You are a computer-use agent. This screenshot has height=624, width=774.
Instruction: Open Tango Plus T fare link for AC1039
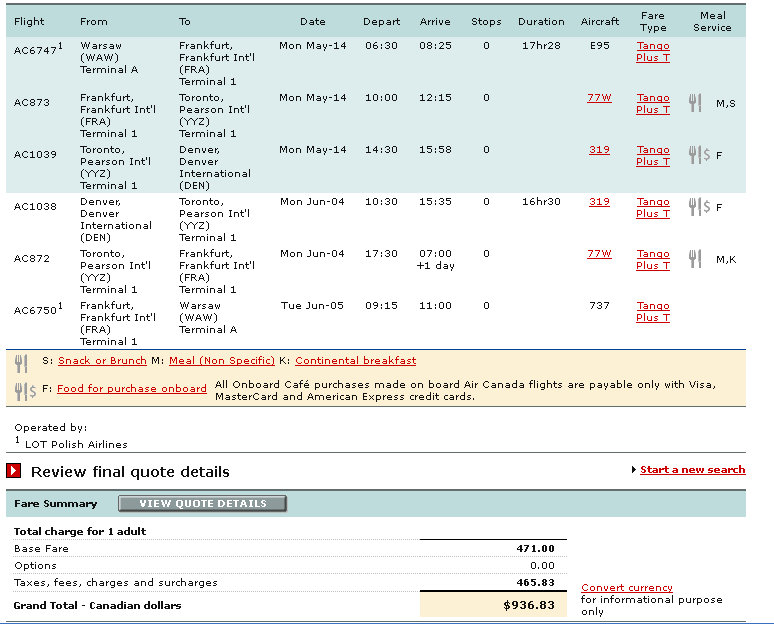653,155
